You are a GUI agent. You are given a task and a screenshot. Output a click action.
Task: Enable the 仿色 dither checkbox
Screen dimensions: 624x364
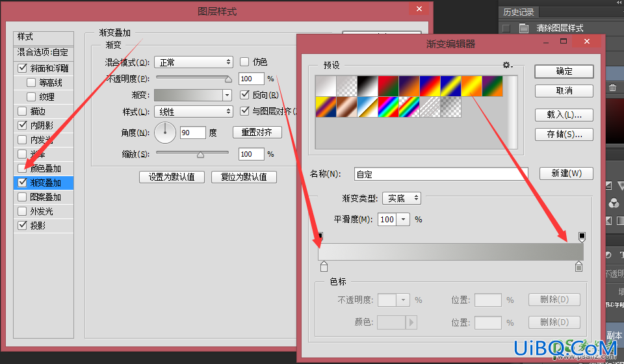[x=244, y=62]
